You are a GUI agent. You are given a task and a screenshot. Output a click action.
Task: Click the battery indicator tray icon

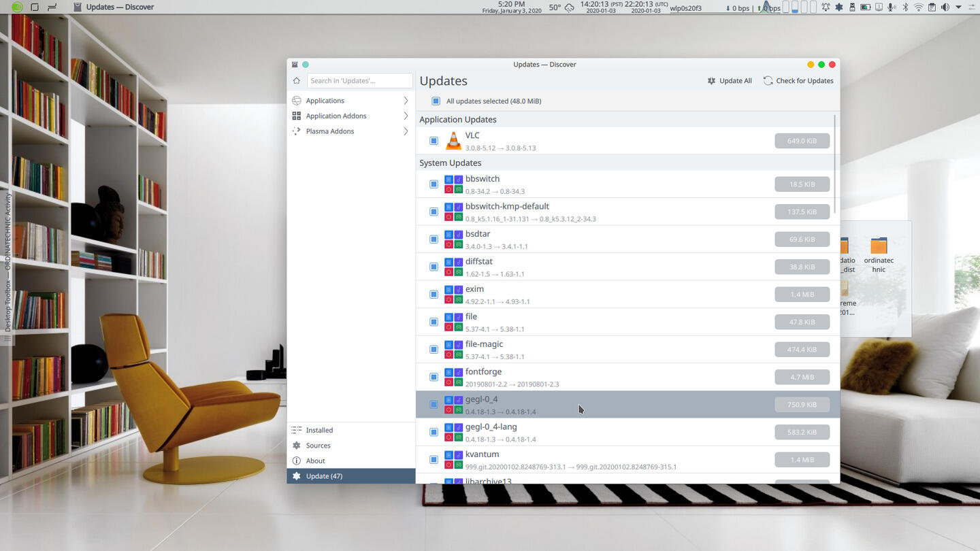point(865,7)
